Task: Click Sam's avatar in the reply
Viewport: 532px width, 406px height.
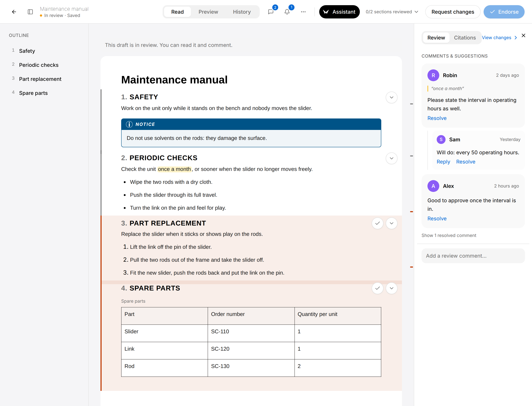Action: 441,140
